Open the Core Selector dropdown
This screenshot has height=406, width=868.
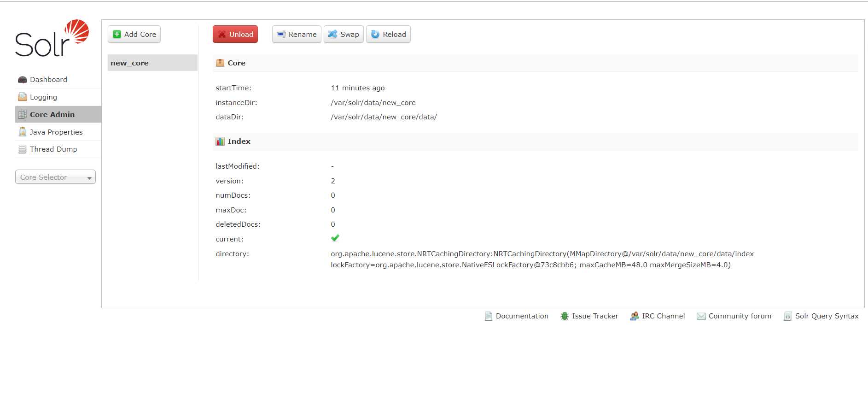pos(55,177)
